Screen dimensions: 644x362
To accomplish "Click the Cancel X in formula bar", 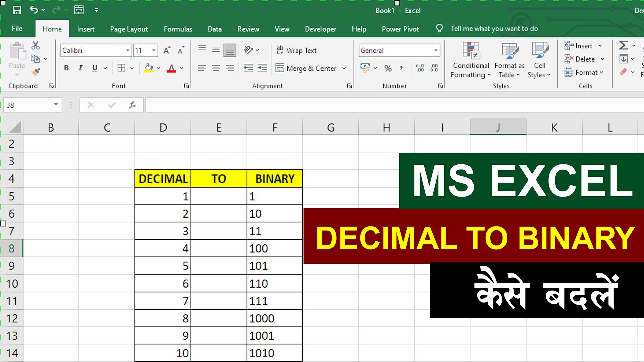I will tap(91, 105).
